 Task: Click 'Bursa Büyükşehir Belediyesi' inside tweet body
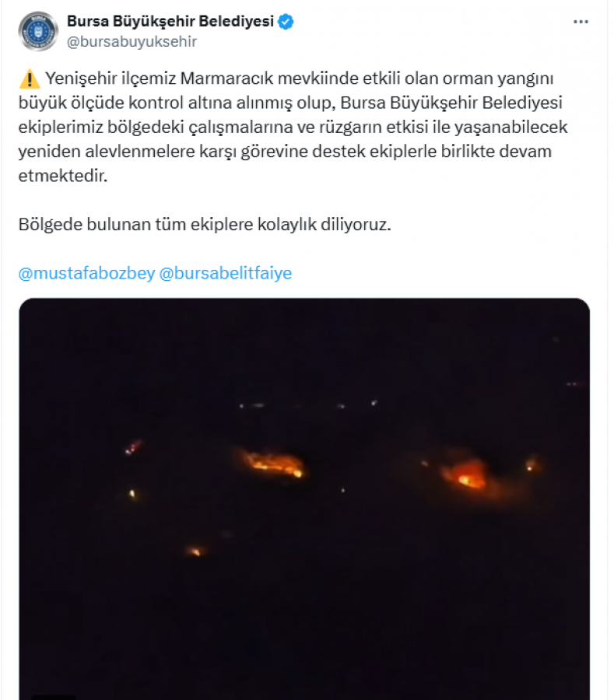pyautogui.click(x=451, y=103)
